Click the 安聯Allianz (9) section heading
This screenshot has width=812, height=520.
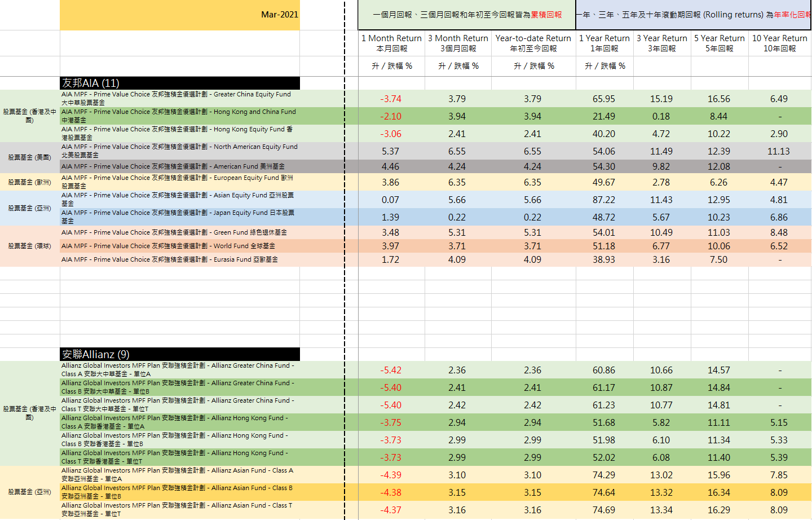[180, 354]
